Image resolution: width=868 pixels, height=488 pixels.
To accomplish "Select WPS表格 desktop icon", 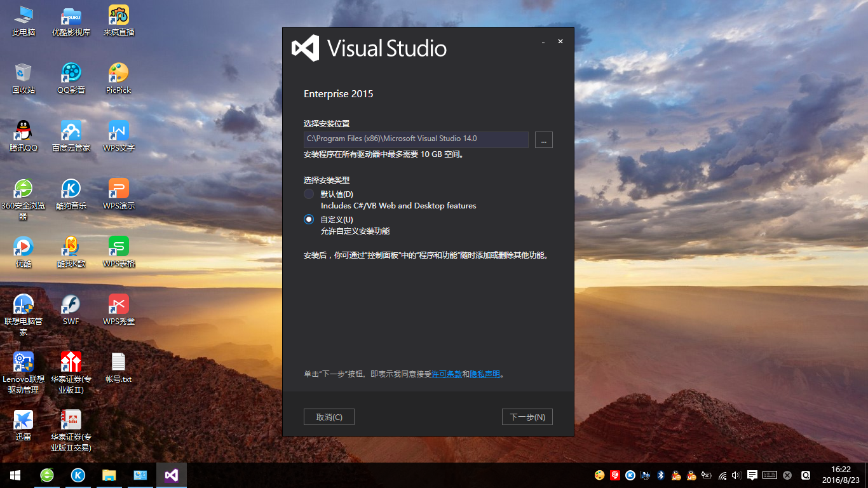I will 119,252.
